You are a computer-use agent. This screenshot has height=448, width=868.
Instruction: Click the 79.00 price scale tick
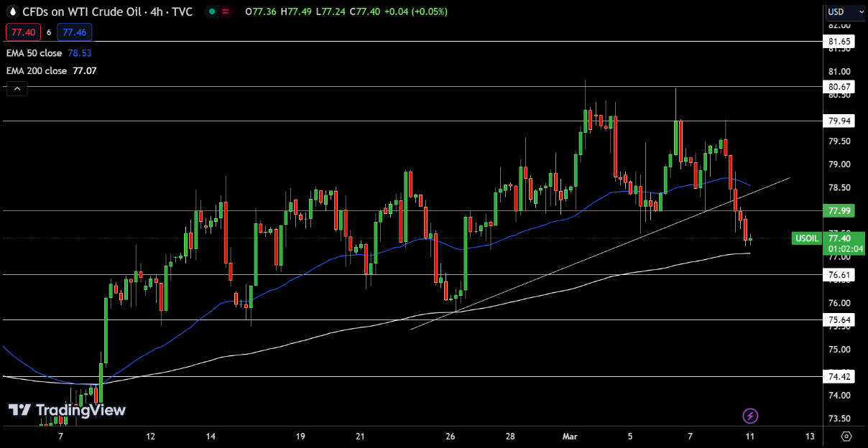coord(840,164)
